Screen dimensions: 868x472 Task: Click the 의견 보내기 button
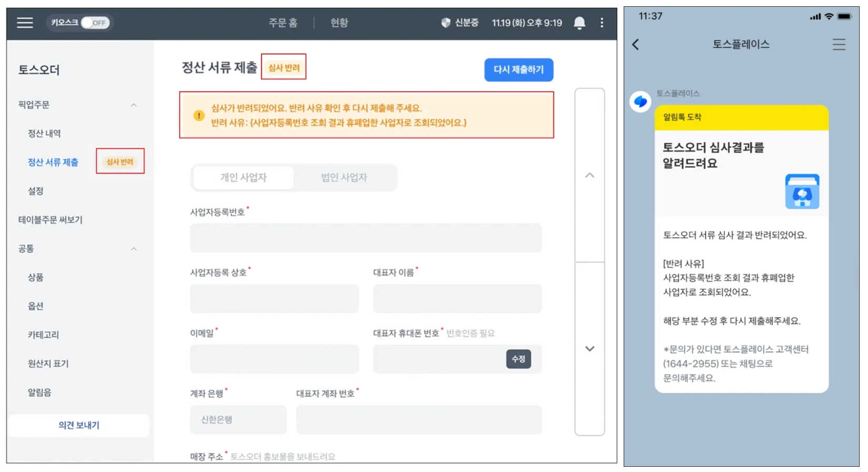[x=79, y=425]
